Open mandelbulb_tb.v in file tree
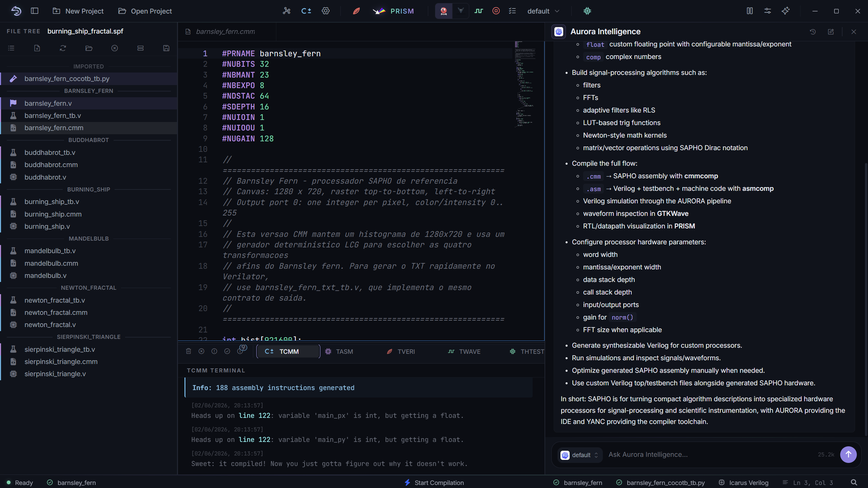 [89, 251]
